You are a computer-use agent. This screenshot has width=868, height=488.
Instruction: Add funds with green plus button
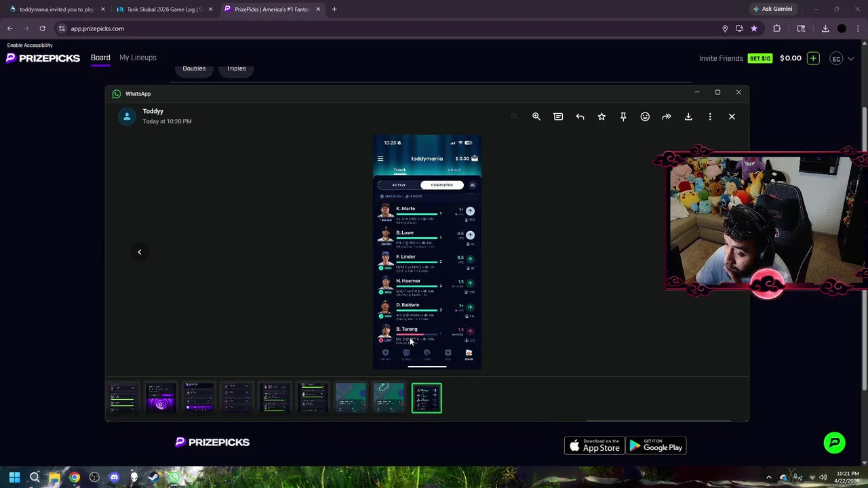[x=813, y=58]
